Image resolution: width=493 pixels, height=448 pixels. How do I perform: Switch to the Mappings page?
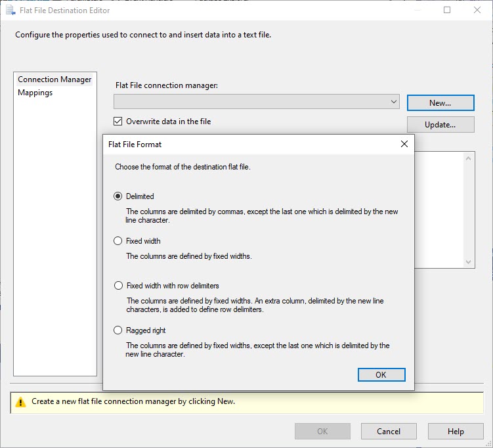pos(35,93)
